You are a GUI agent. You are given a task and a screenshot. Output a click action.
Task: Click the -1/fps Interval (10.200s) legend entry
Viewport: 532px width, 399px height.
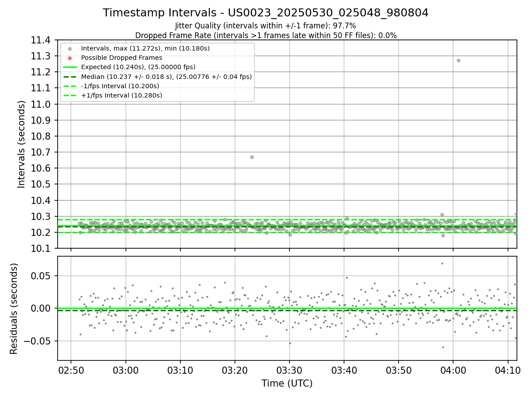tap(120, 86)
